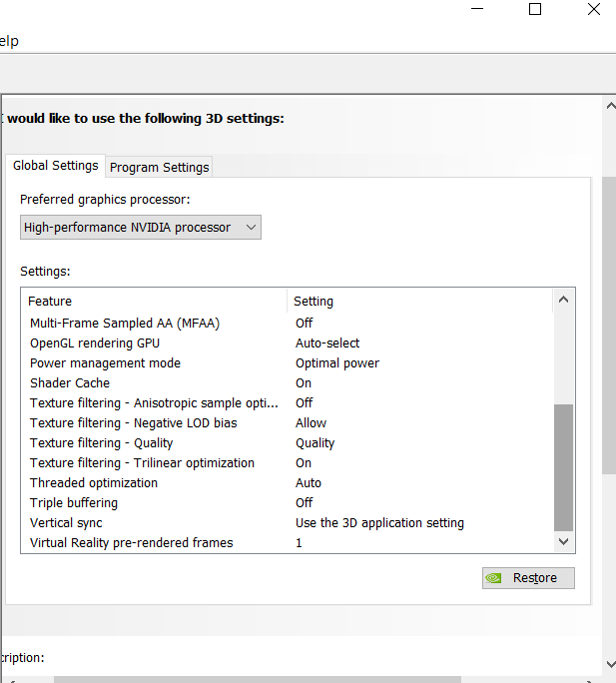
Task: Click settings list scroll up arrow
Action: 563,300
